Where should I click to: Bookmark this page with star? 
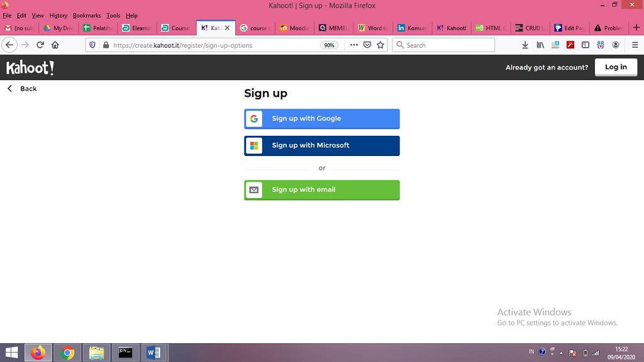point(380,45)
